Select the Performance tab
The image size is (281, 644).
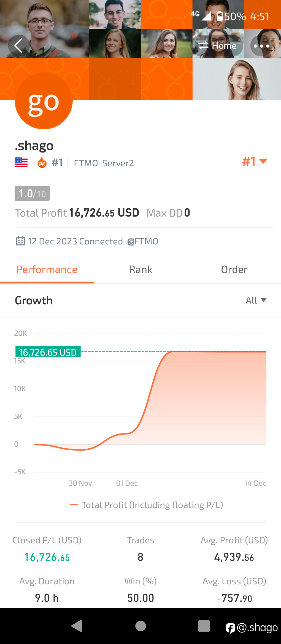click(47, 269)
